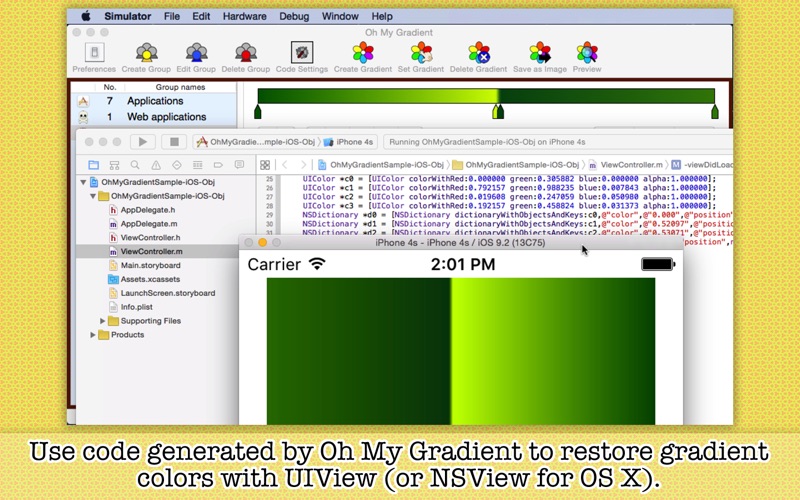This screenshot has width=800, height=500.
Task: Click the Xcode activity status field
Action: (x=558, y=142)
